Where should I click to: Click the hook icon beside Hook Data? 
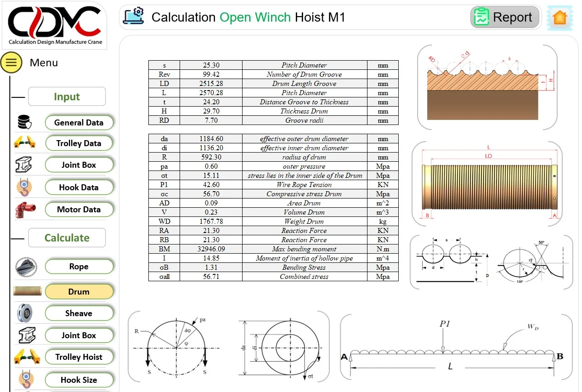pos(24,187)
